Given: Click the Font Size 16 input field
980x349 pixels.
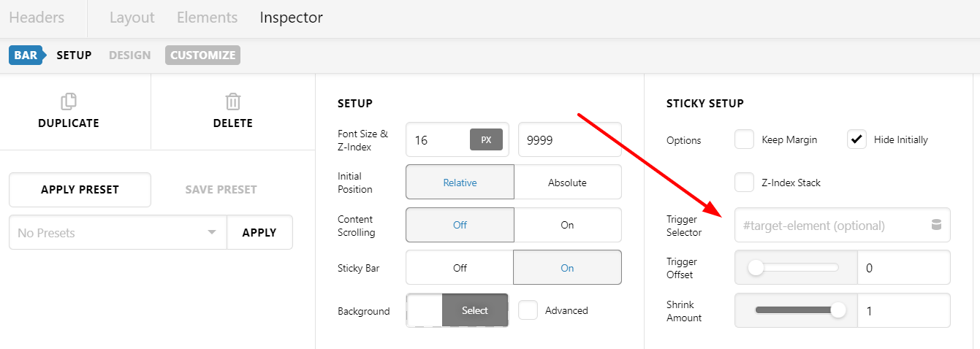Looking at the screenshot, I should point(438,139).
